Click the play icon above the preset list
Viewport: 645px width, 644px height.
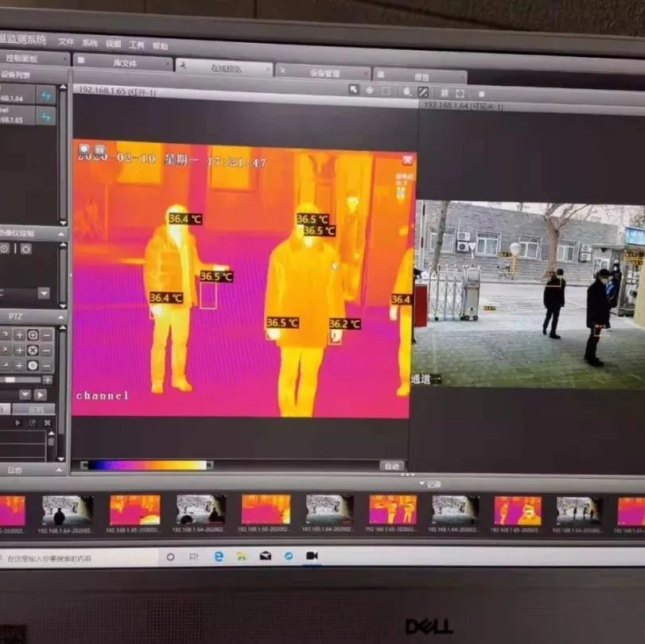tap(17, 423)
